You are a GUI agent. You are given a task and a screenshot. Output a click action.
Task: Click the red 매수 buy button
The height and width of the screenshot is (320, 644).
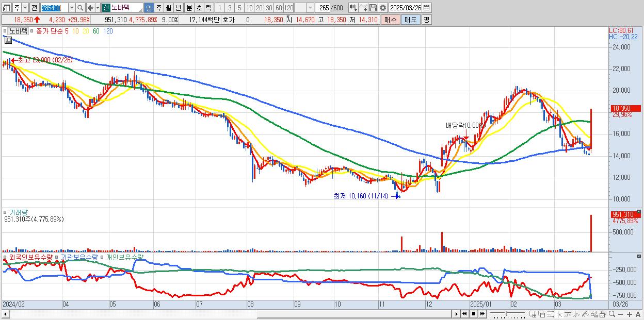pos(390,20)
